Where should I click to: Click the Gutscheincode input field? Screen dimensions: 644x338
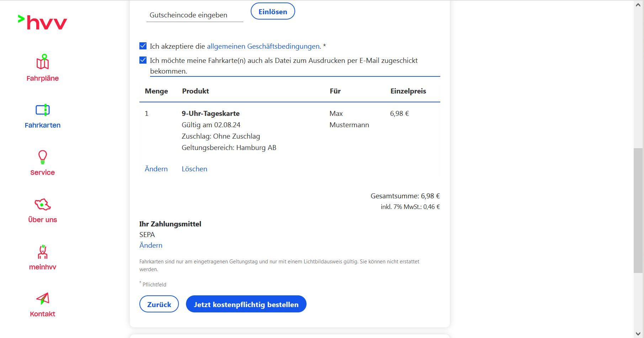pos(195,15)
